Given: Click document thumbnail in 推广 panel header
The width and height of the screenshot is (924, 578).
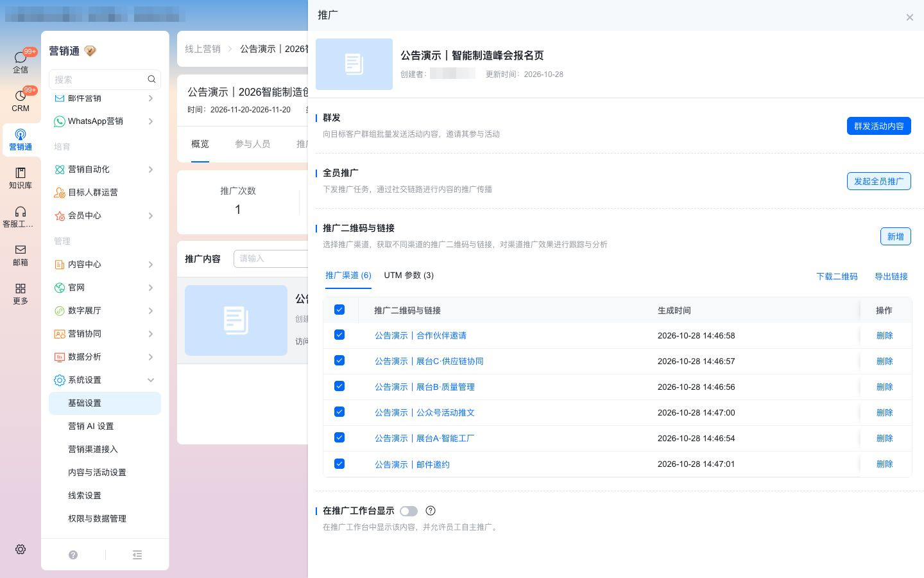Looking at the screenshot, I should (354, 64).
